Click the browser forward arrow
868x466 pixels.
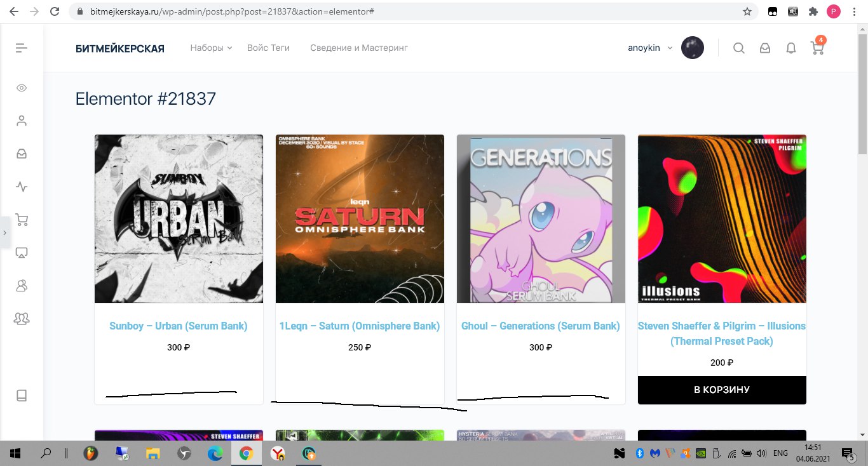(x=34, y=11)
